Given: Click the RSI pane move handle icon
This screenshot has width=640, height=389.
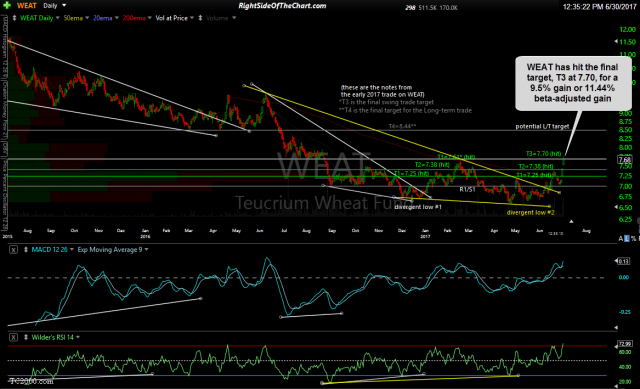Looking at the screenshot, I should click(25, 337).
